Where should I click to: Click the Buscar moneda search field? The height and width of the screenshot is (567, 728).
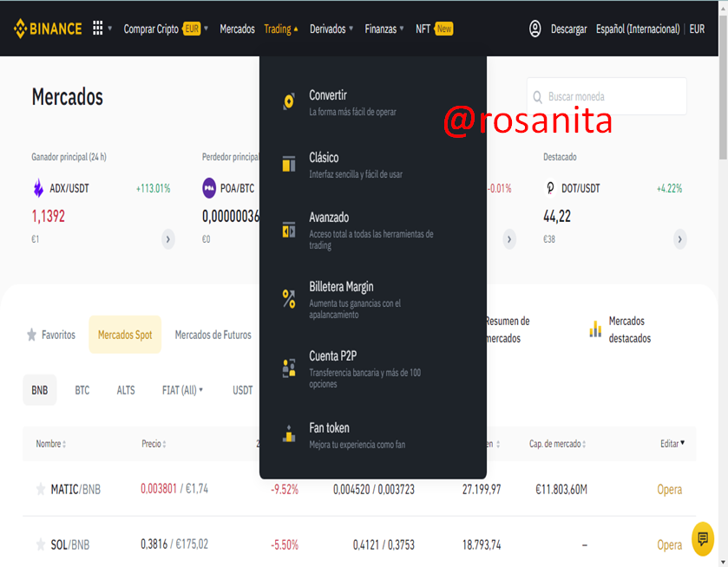pyautogui.click(x=607, y=96)
